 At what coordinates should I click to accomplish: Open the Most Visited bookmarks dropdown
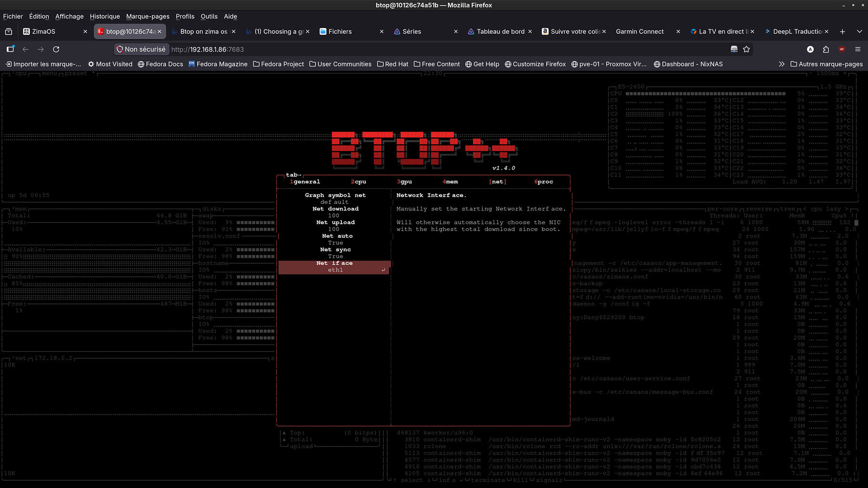(110, 64)
